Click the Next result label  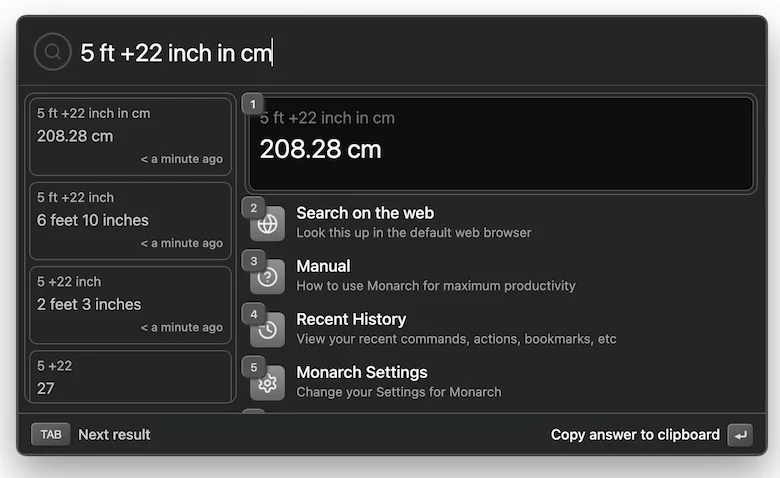114,434
